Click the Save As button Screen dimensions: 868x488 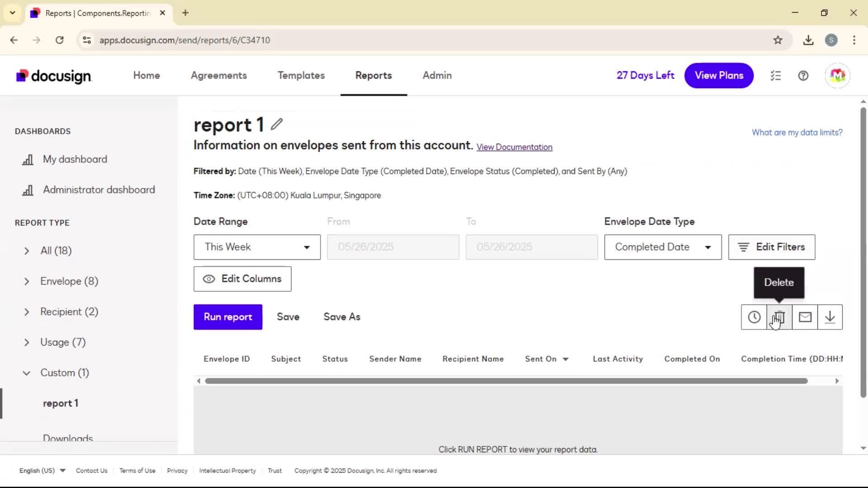(342, 317)
